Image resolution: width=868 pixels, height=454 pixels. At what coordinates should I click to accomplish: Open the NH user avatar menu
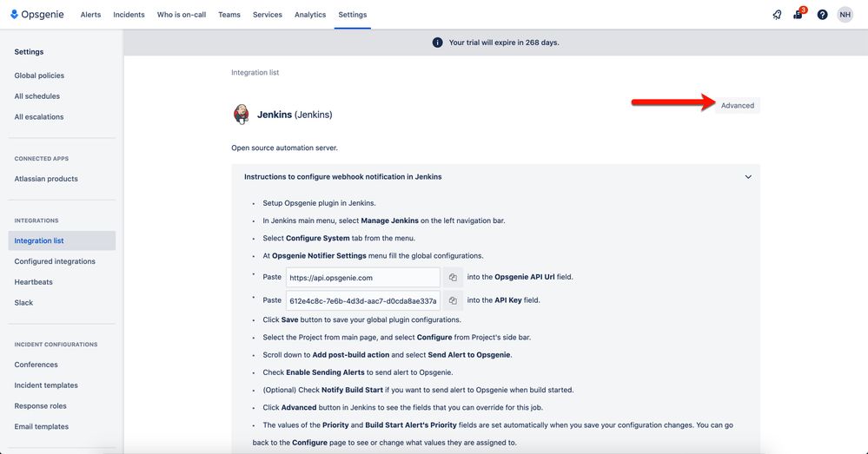pyautogui.click(x=845, y=15)
